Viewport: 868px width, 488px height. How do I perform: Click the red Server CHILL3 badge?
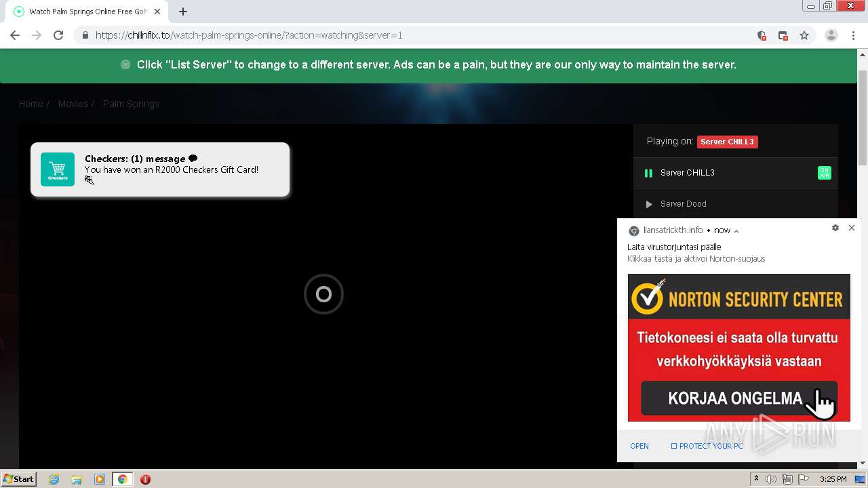tap(727, 142)
